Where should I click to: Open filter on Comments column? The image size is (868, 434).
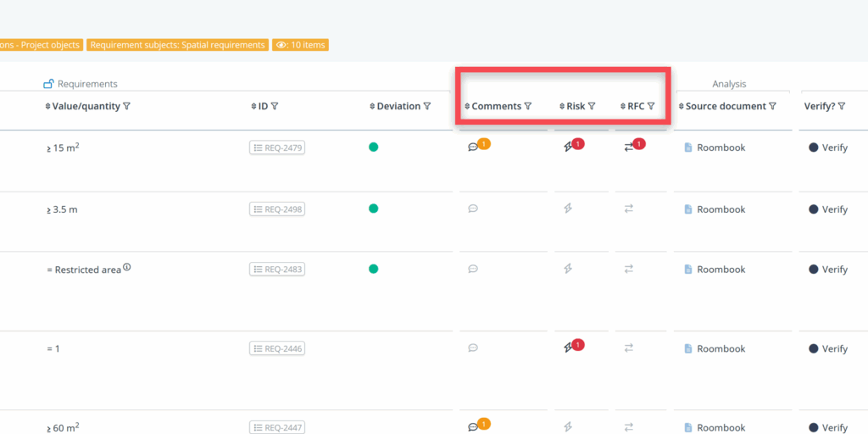[x=528, y=107]
